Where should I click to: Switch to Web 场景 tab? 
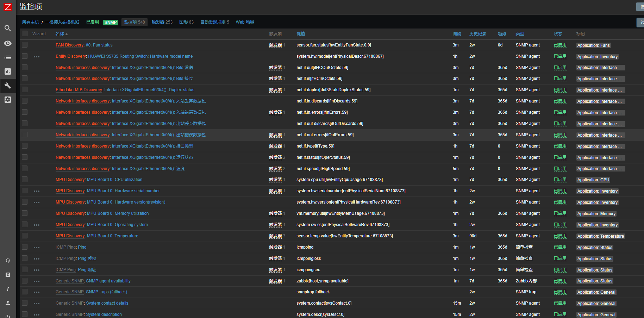(245, 22)
